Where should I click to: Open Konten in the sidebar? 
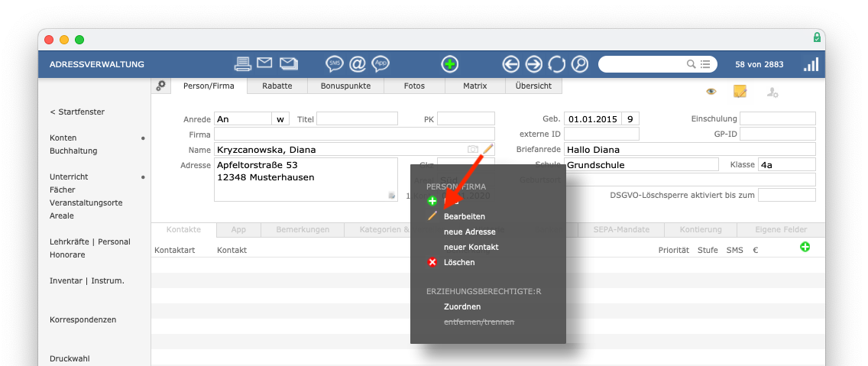point(63,138)
